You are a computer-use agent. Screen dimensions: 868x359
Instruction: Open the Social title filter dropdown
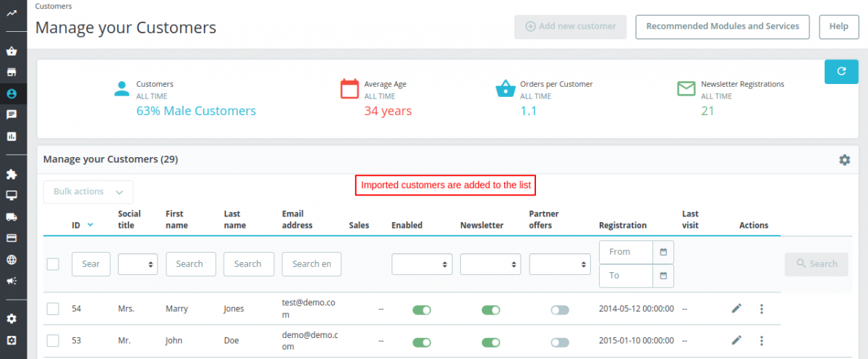click(137, 264)
